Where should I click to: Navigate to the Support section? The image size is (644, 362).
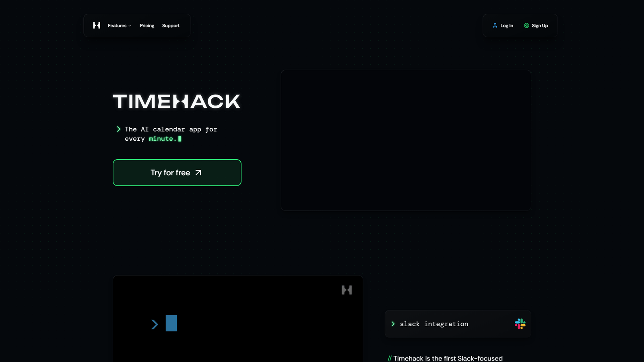coord(171,25)
